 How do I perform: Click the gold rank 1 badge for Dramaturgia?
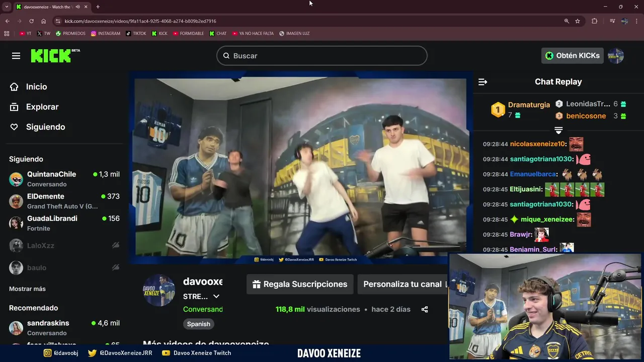coord(498,110)
